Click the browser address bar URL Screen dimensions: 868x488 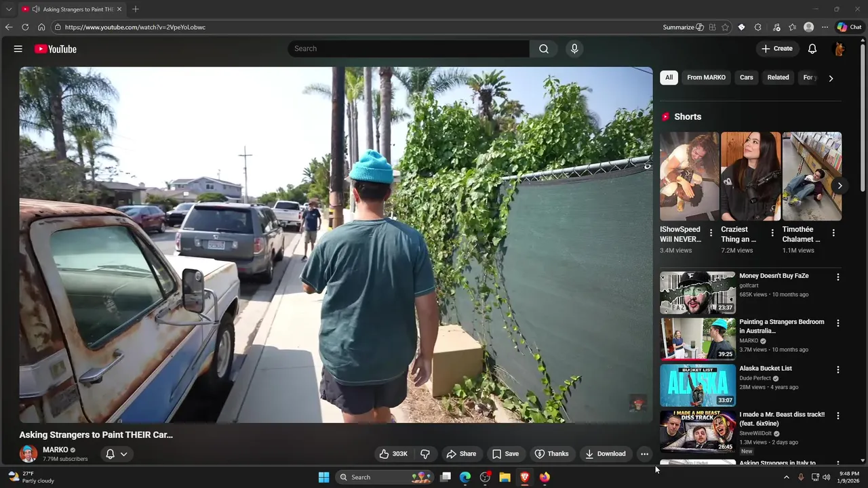(135, 27)
